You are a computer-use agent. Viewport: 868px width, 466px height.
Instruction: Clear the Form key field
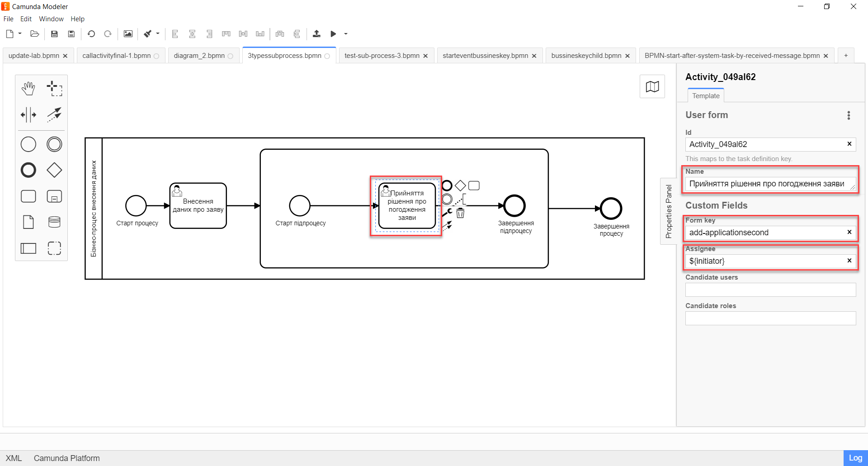(849, 232)
